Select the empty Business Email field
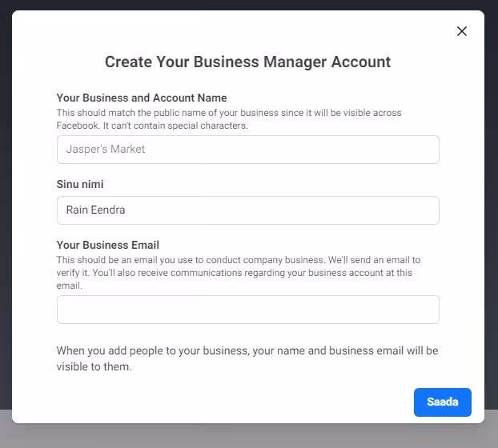 [x=247, y=310]
